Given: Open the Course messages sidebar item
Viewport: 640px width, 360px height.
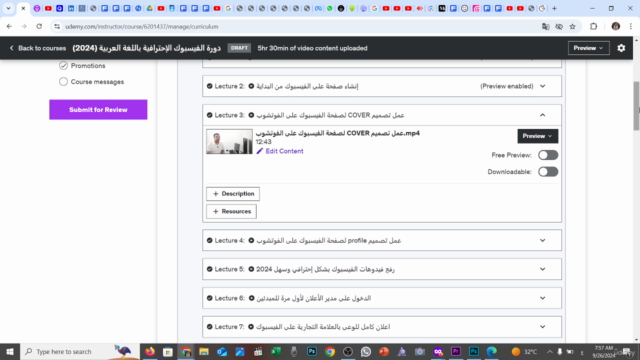Looking at the screenshot, I should click(97, 82).
